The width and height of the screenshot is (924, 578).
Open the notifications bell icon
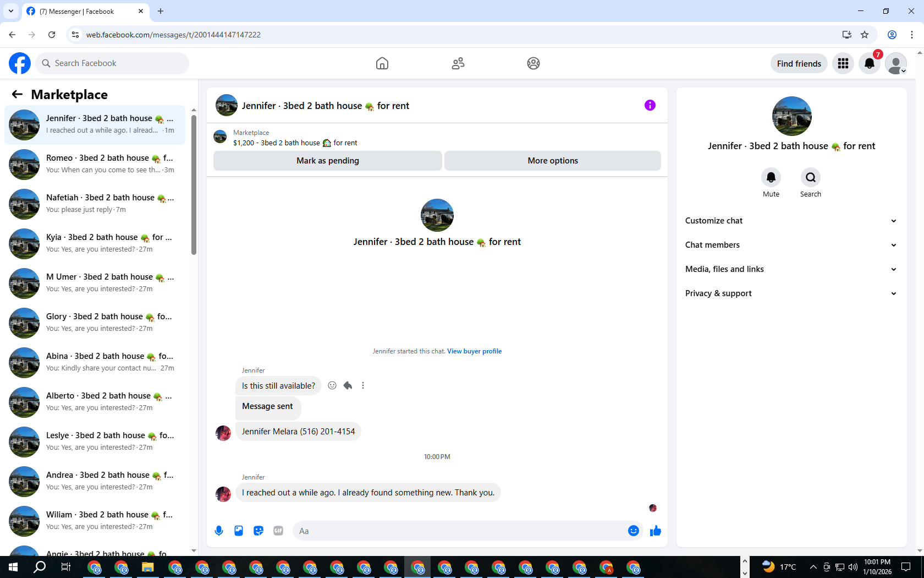point(870,63)
